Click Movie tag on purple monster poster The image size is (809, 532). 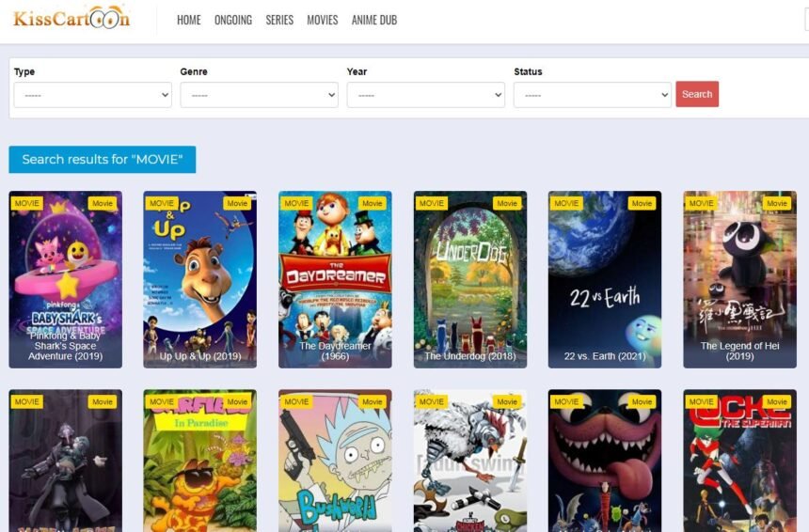(x=642, y=401)
